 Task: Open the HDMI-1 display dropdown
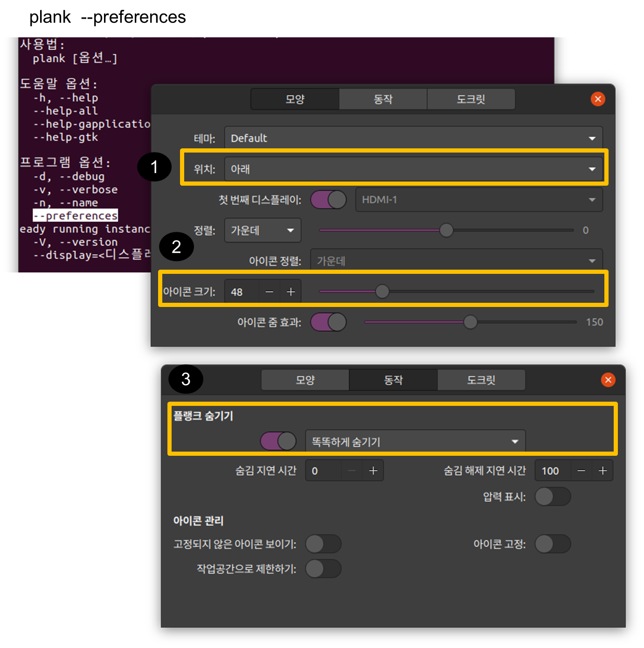tap(479, 200)
